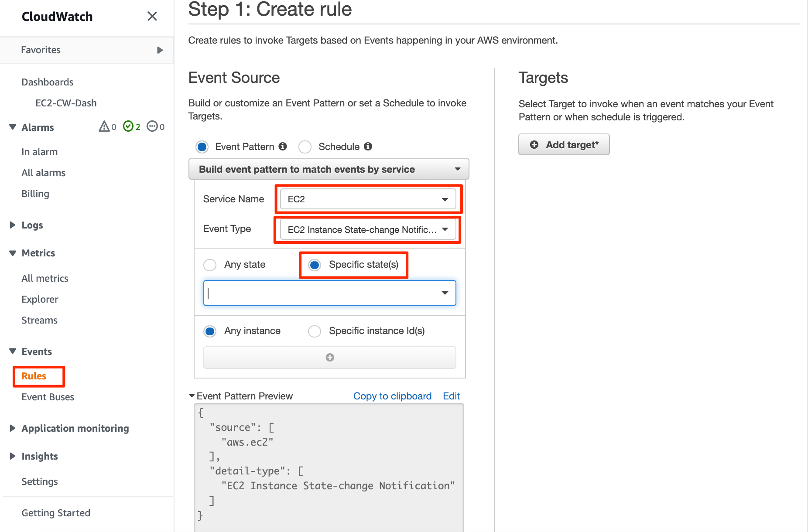Open Rules under Events

click(x=34, y=376)
